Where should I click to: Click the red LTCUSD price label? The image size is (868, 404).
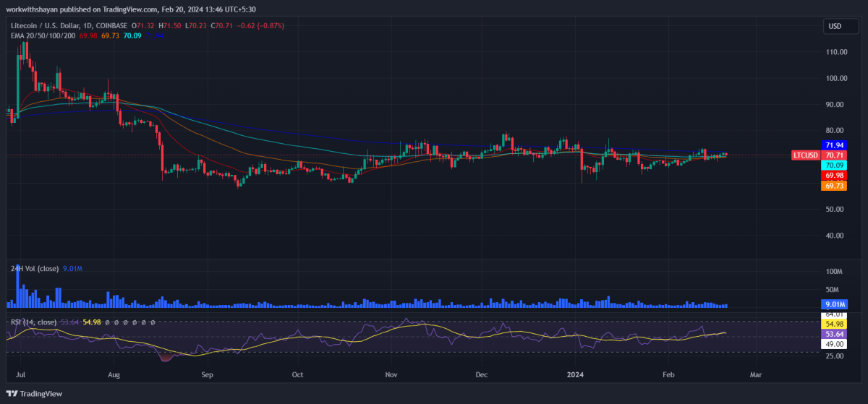point(805,155)
